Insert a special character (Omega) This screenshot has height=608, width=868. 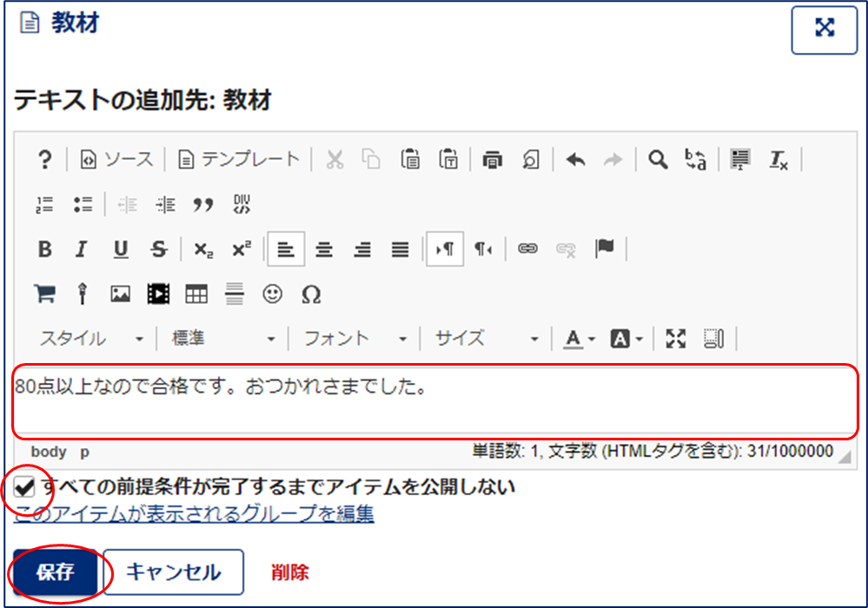311,294
